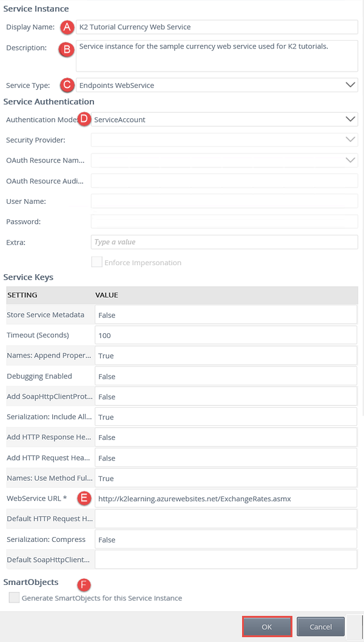Click the Display Name text field

[217, 27]
